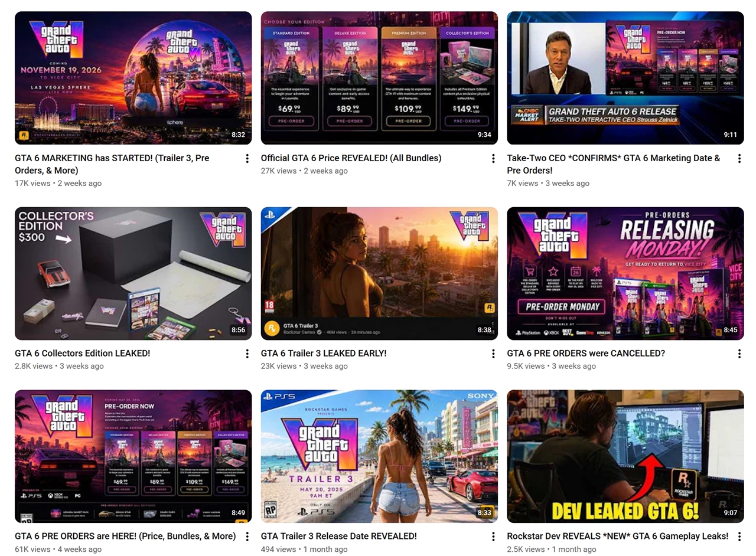The image size is (756, 556).
Task: Click the '2.8K views • 3 weeks ago' text
Action: (x=59, y=366)
